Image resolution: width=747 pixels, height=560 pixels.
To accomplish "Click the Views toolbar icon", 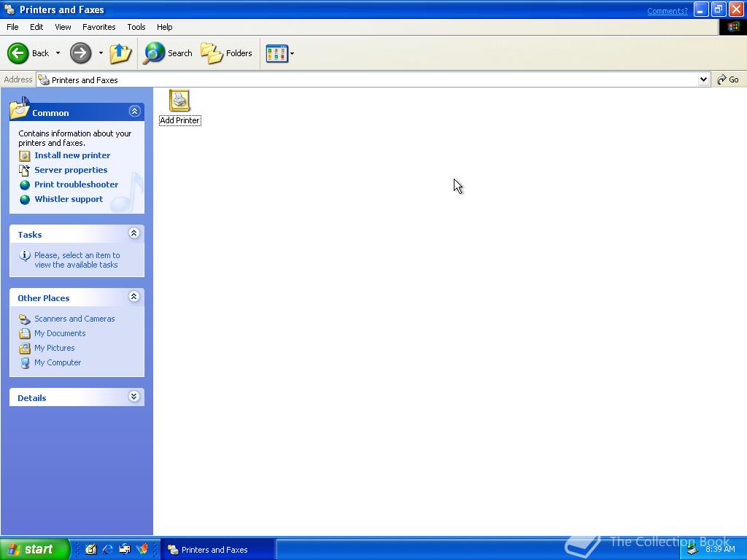I will 276,53.
